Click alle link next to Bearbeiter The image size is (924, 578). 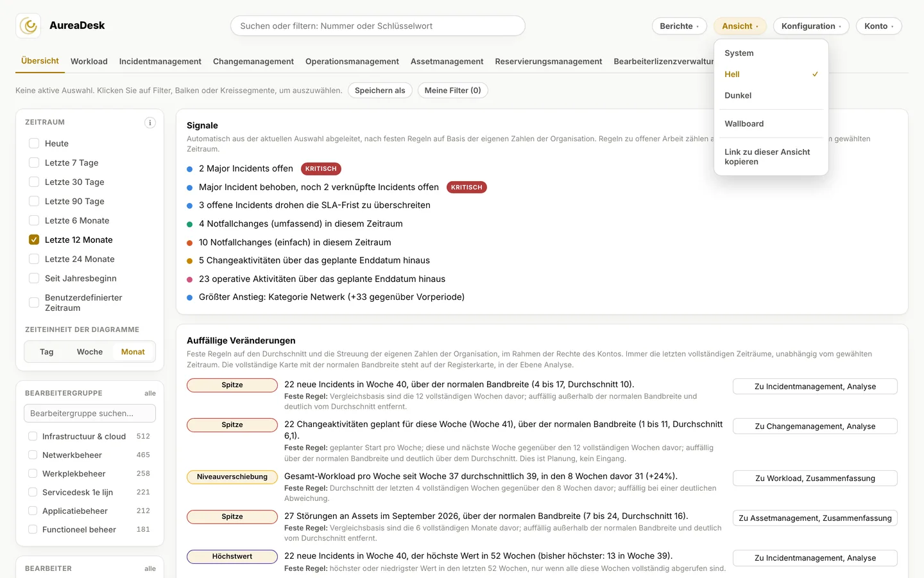150,568
